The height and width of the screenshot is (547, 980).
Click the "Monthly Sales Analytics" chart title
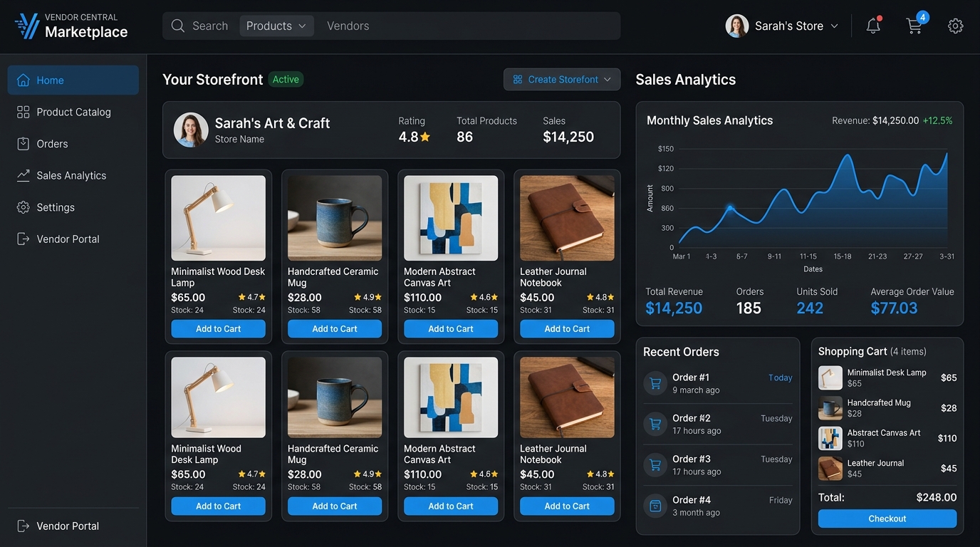tap(709, 120)
